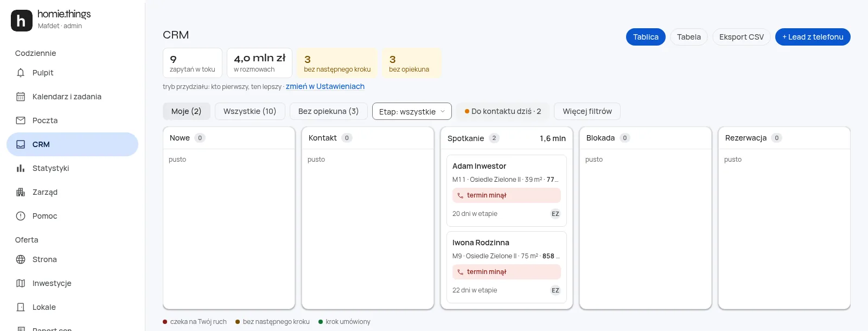Click the CRM inbox icon in sidebar
Screen dimensions: 868x331
[x=21, y=144]
